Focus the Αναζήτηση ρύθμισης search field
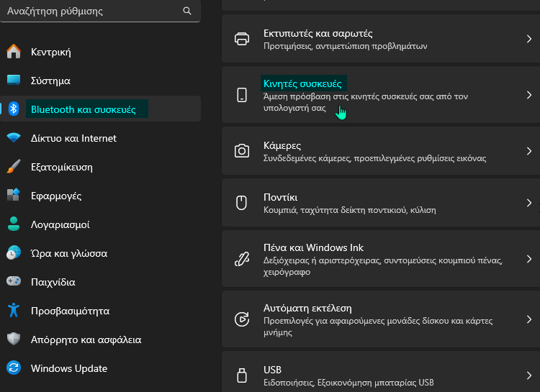This screenshot has width=540, height=392. click(x=100, y=11)
